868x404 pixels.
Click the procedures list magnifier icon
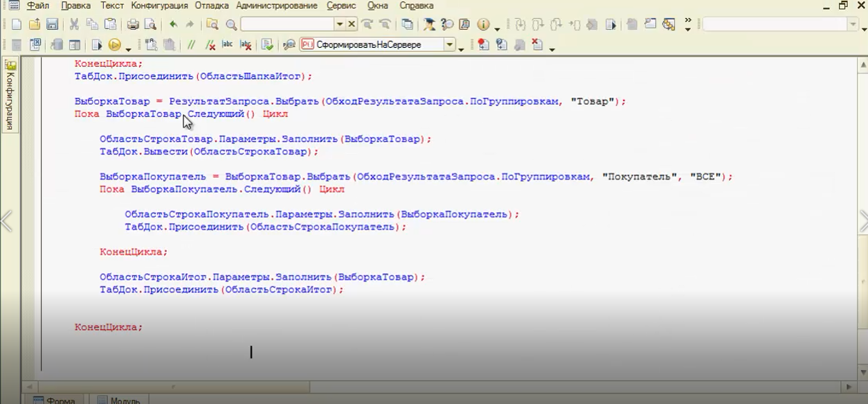(x=289, y=45)
